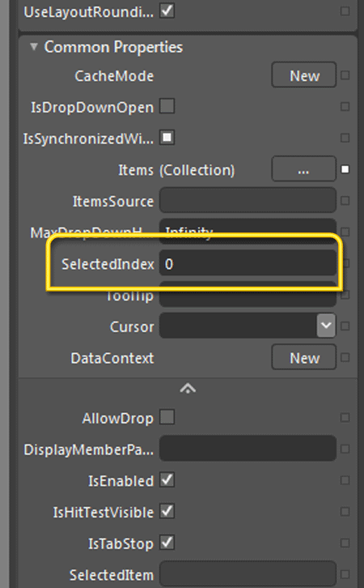Toggle the IsSynchronizedWithCurrentItem checkbox
The width and height of the screenshot is (364, 588).
pos(167,138)
